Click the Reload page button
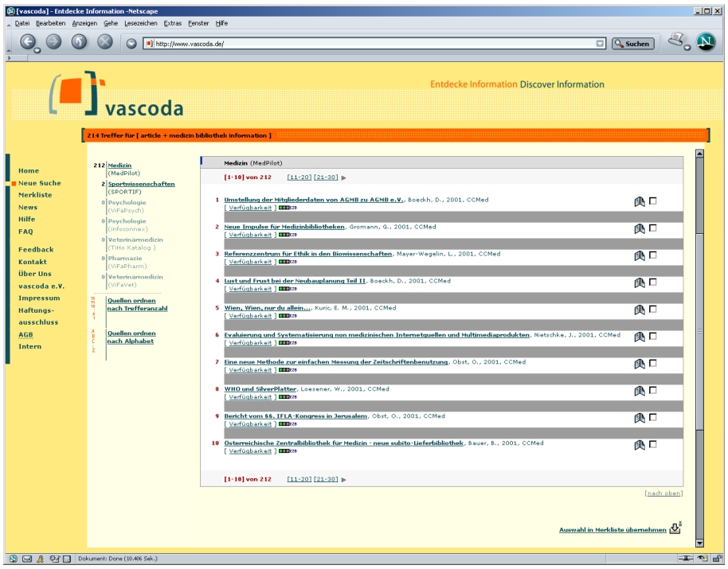This screenshot has height=569, width=728. click(80, 42)
